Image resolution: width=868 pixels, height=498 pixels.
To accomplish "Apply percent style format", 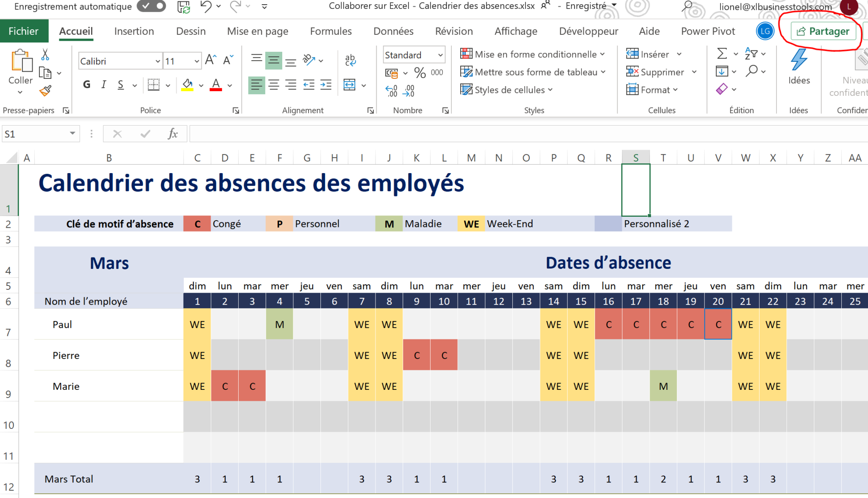I will tap(420, 73).
